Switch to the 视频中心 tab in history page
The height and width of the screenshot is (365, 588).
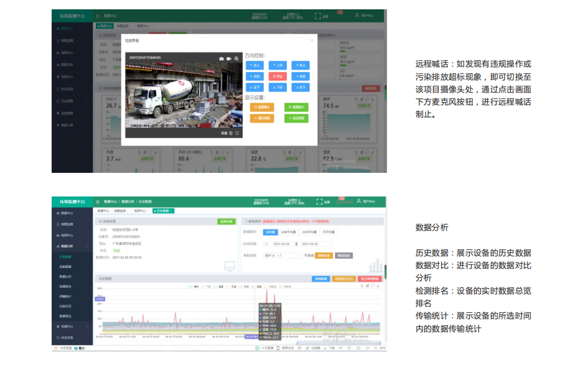click(141, 211)
